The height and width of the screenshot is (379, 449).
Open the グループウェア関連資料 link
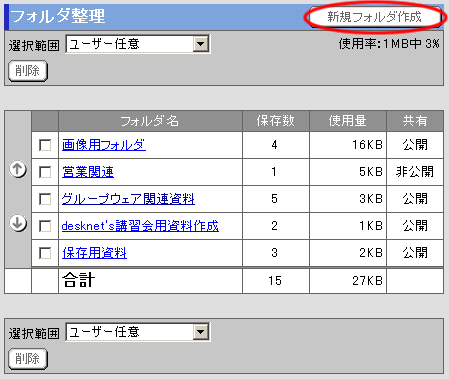click(x=128, y=199)
